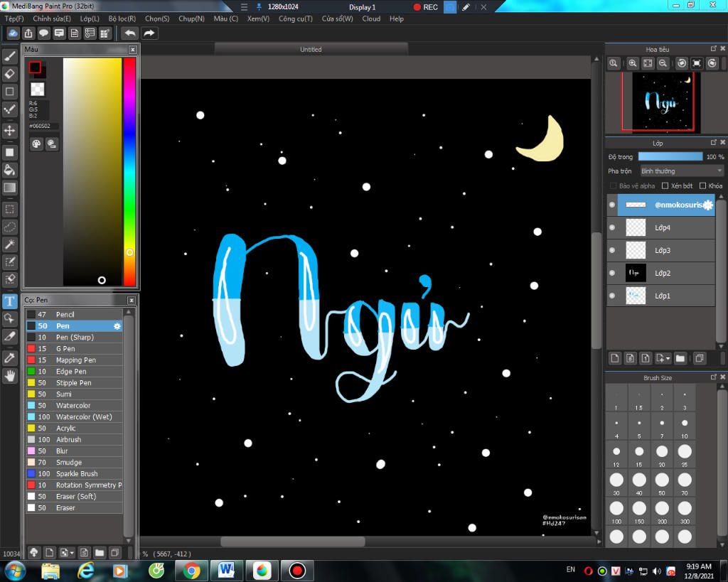Image resolution: width=728 pixels, height=582 pixels.
Task: Enable the Xén bớt checkbox
Action: coord(665,185)
